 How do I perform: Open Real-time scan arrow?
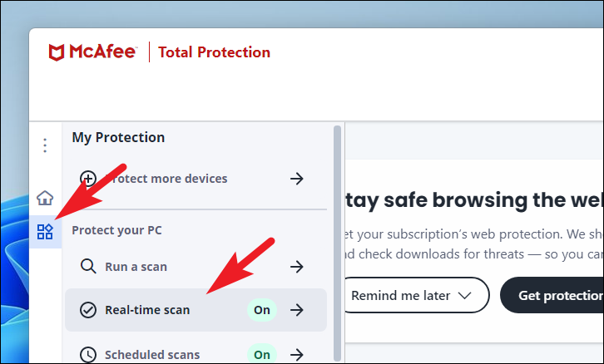click(x=297, y=310)
